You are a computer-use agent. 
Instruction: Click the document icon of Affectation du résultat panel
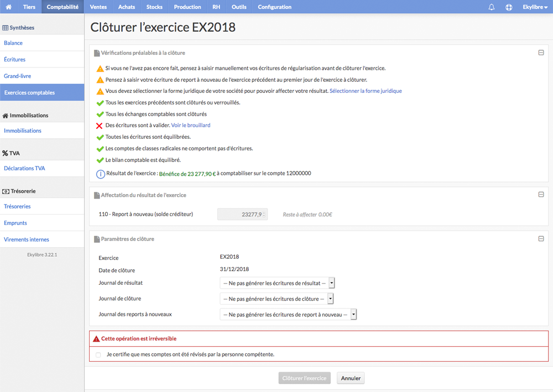click(x=97, y=195)
